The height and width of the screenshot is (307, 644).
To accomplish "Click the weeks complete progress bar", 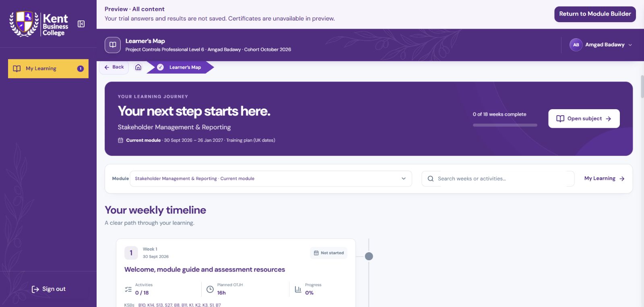I will [505, 125].
